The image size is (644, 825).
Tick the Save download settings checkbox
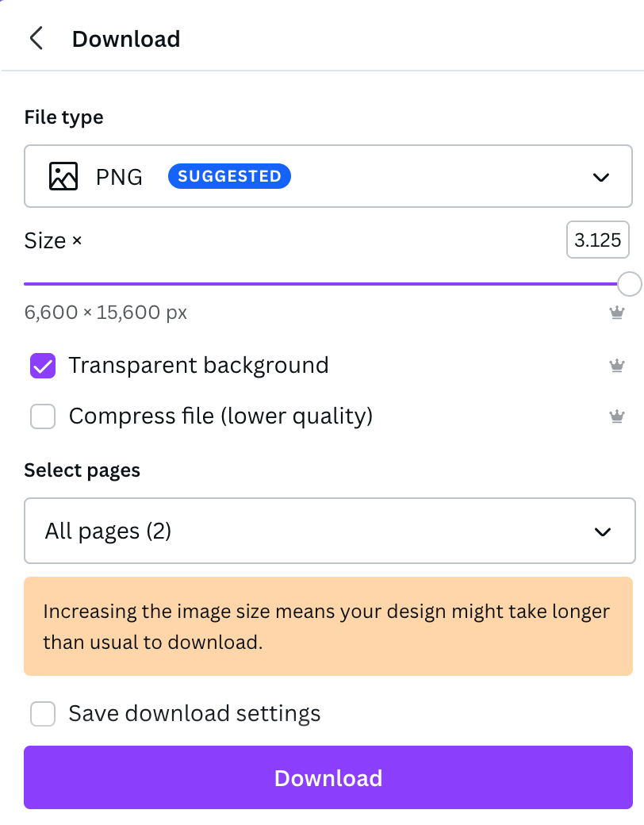coord(43,713)
